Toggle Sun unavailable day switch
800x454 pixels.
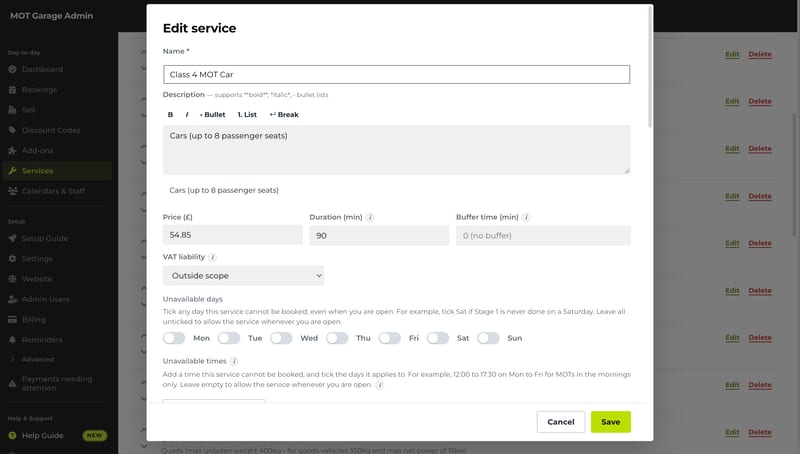[488, 338]
